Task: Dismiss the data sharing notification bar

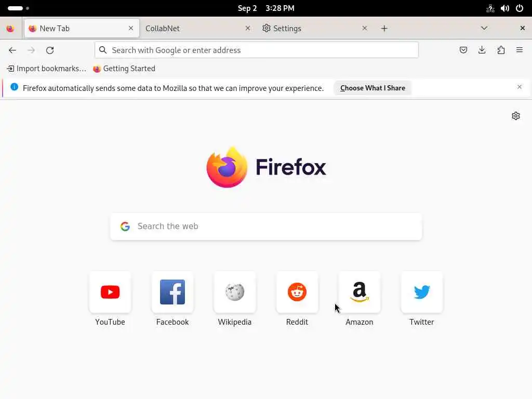Action: coord(519,87)
